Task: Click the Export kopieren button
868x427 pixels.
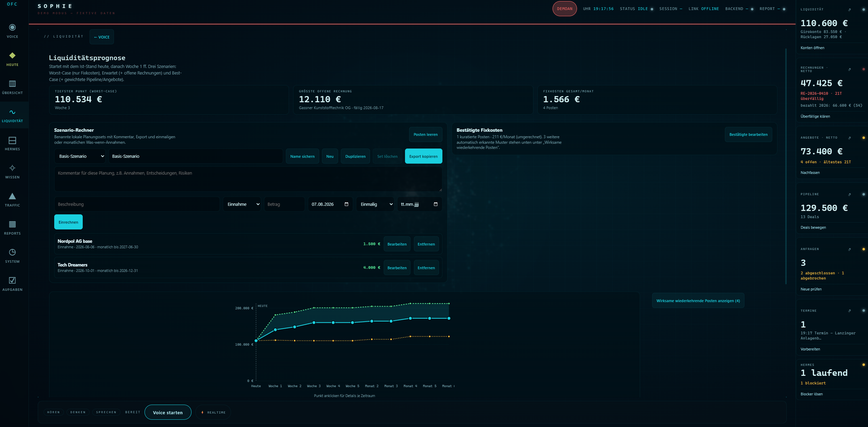Action: pyautogui.click(x=424, y=156)
